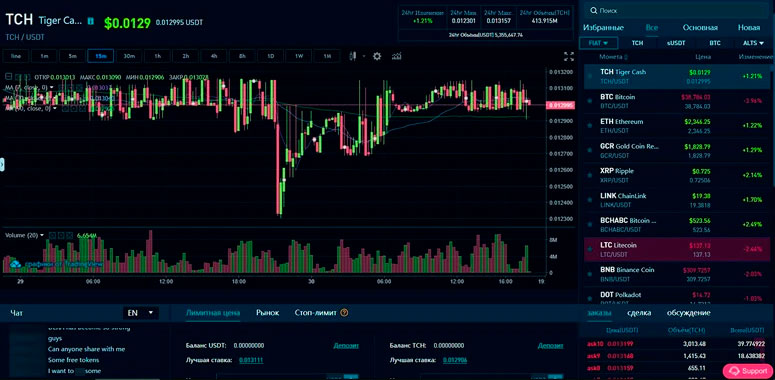This screenshot has width=775, height=380.
Task: Select the ask10 order row
Action: click(x=676, y=344)
